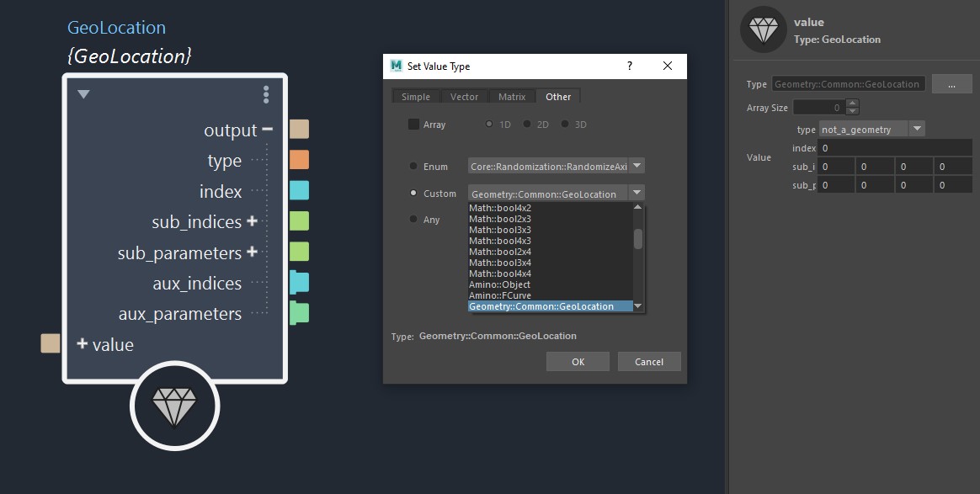Image resolution: width=980 pixels, height=494 pixels.
Task: Click the value input port on the node
Action: (51, 343)
